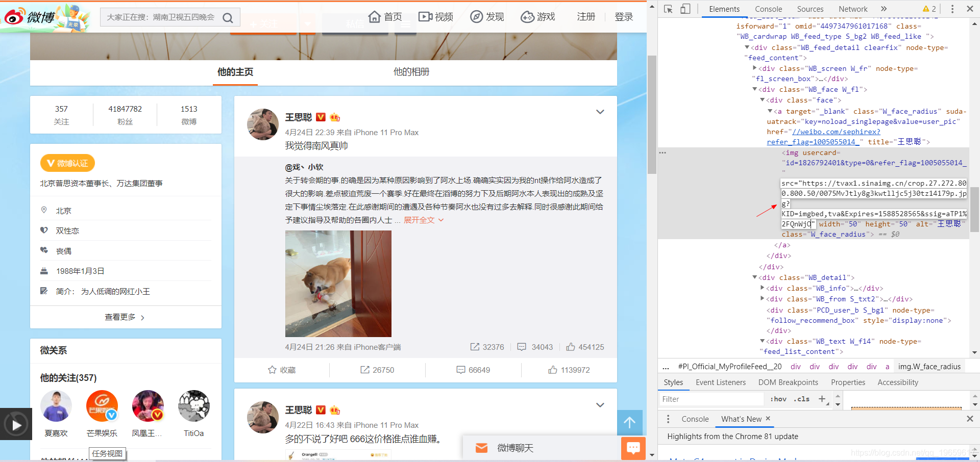This screenshot has height=462, width=980.
Task: Click the video play button
Action: (x=16, y=424)
